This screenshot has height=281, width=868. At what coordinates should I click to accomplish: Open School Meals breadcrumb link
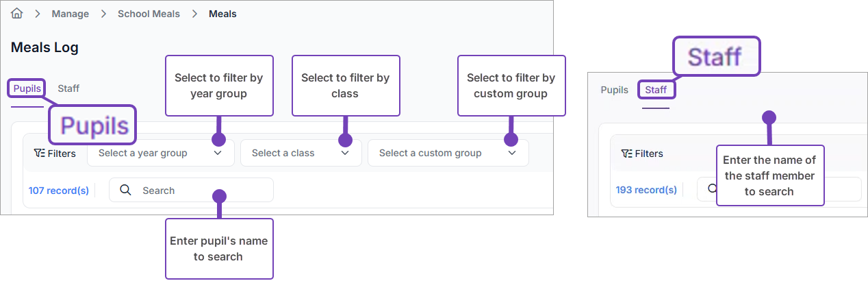pyautogui.click(x=149, y=14)
